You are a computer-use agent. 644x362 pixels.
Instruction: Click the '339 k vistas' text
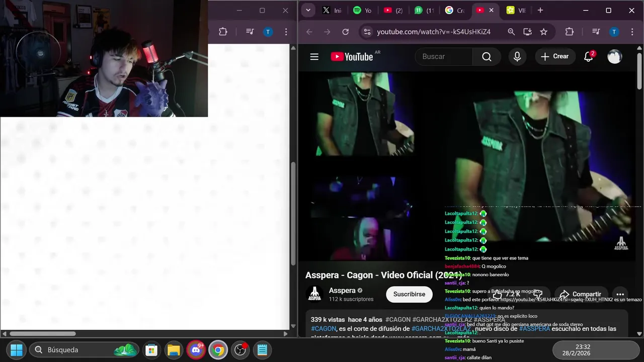pyautogui.click(x=328, y=320)
